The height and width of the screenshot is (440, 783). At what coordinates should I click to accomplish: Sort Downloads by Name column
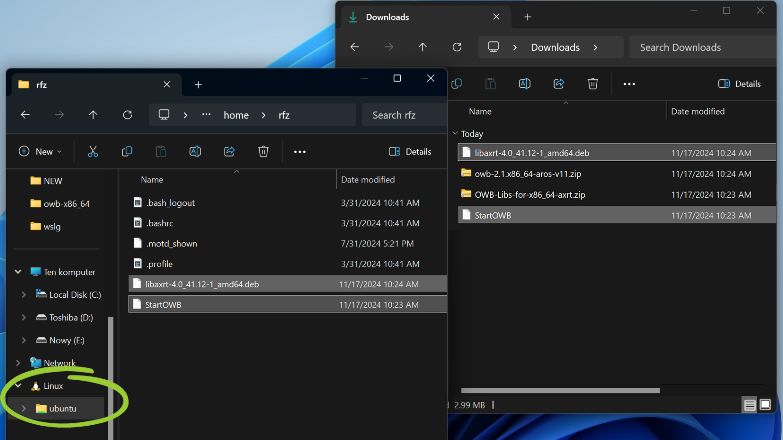(480, 111)
